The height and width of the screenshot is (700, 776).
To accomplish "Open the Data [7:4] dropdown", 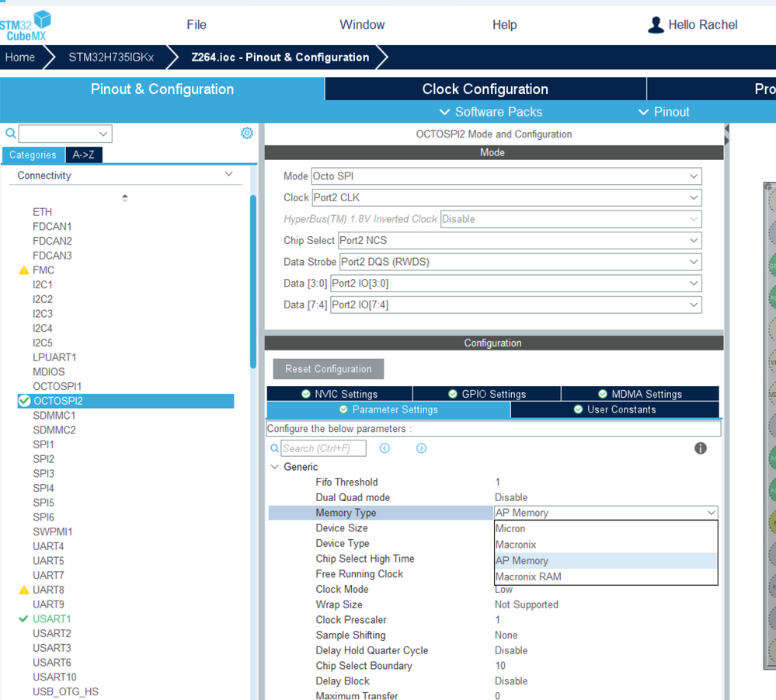I will (516, 305).
